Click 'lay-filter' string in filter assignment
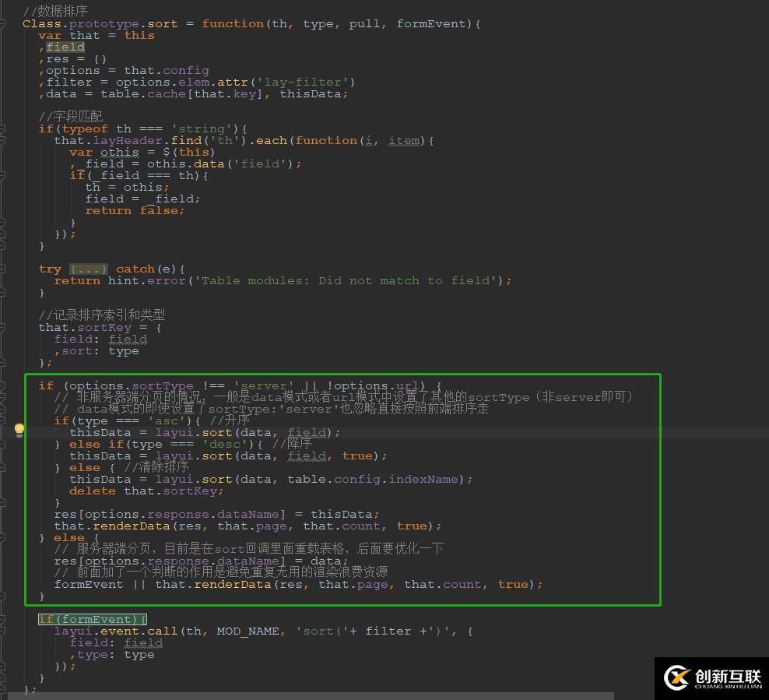Viewport: 769px width, 700px height. pyautogui.click(x=303, y=82)
